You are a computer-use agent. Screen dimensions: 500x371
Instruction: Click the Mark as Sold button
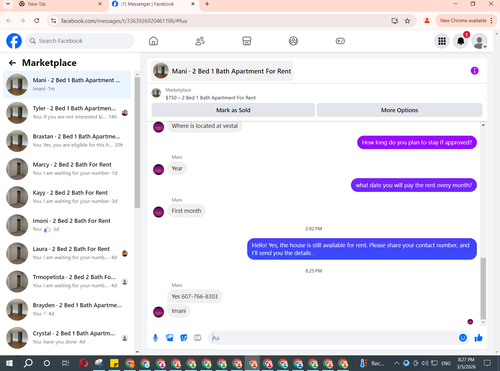[233, 110]
